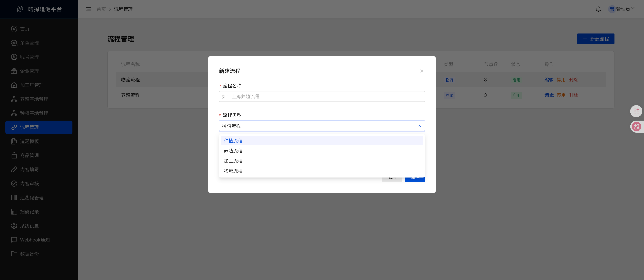This screenshot has width=644, height=280.
Task: Click the 系统设置 gear icon
Action: point(14,226)
